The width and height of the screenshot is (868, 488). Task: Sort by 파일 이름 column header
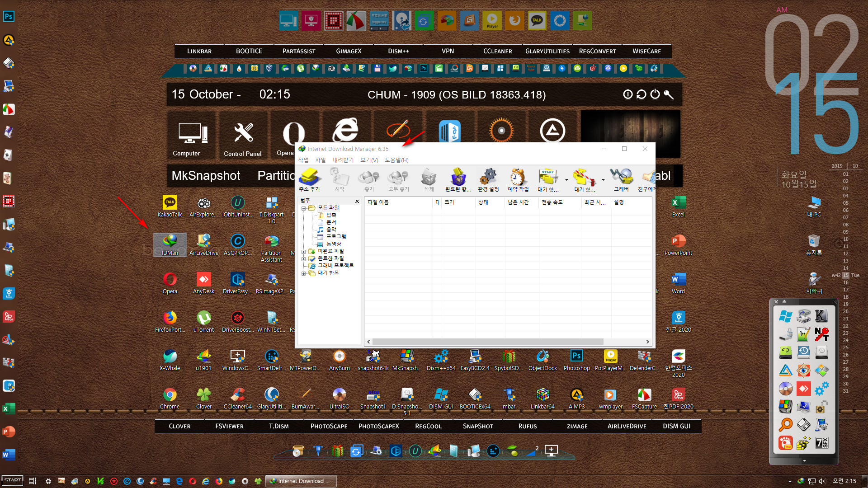coord(399,202)
